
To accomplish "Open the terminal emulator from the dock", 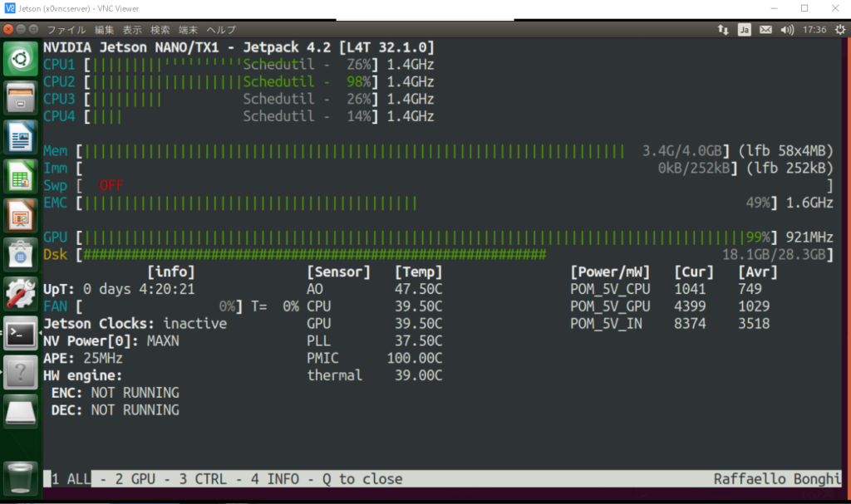I will click(18, 332).
